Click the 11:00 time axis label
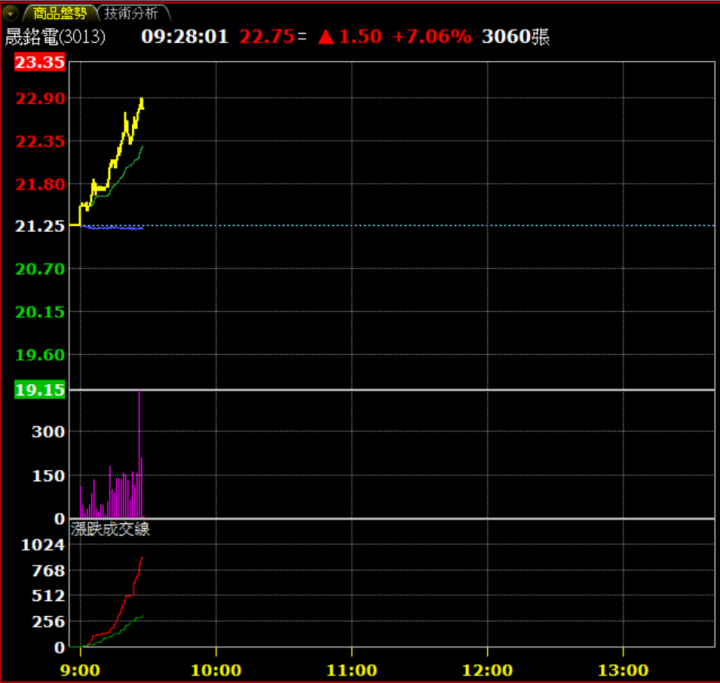Image resolution: width=720 pixels, height=683 pixels. [x=352, y=670]
